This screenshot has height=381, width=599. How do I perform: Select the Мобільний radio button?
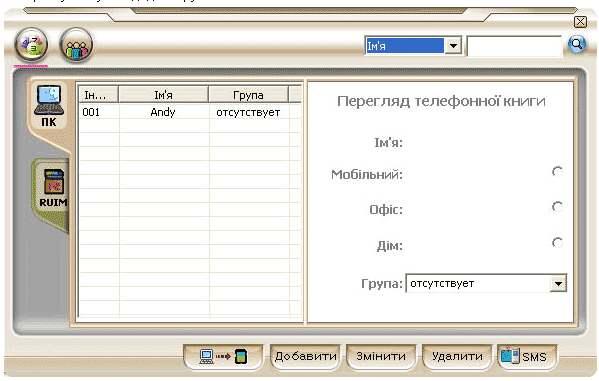pyautogui.click(x=557, y=172)
